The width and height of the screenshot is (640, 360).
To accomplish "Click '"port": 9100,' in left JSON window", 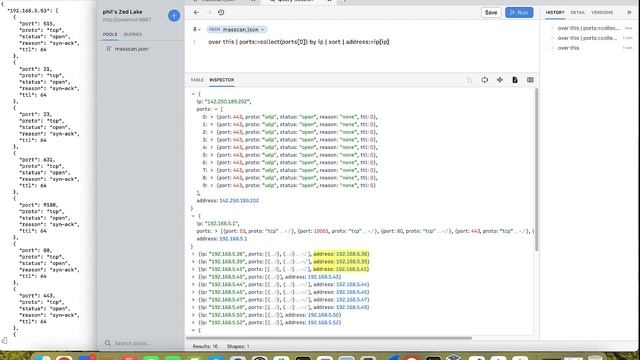I will click(x=39, y=205).
